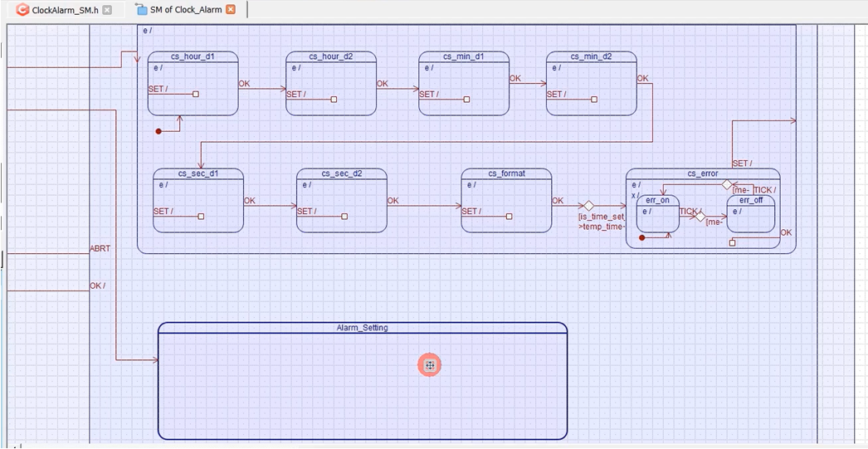868x449 pixels.
Task: Select the Alarm_Setting state title
Action: tap(363, 328)
